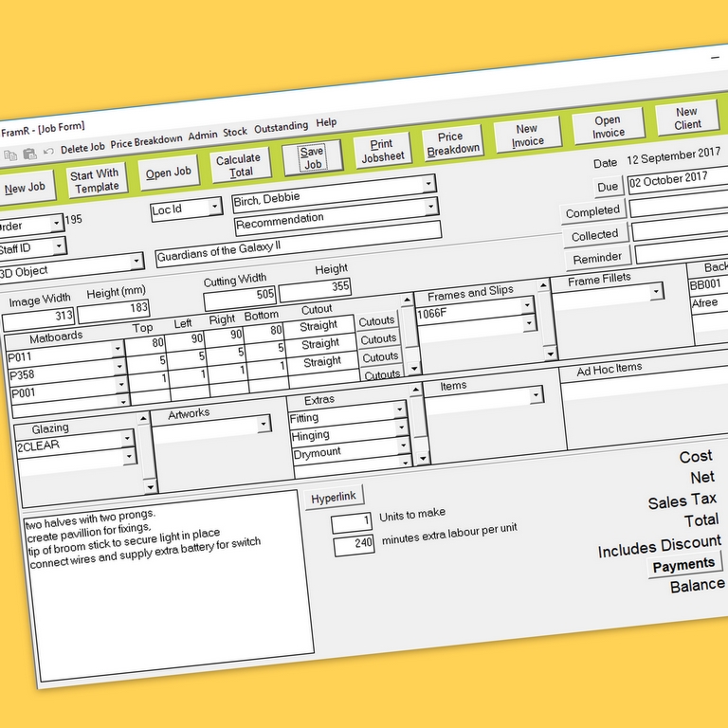Image resolution: width=728 pixels, height=728 pixels.
Task: Click the Copy icon in the toolbar
Action: pos(11,154)
